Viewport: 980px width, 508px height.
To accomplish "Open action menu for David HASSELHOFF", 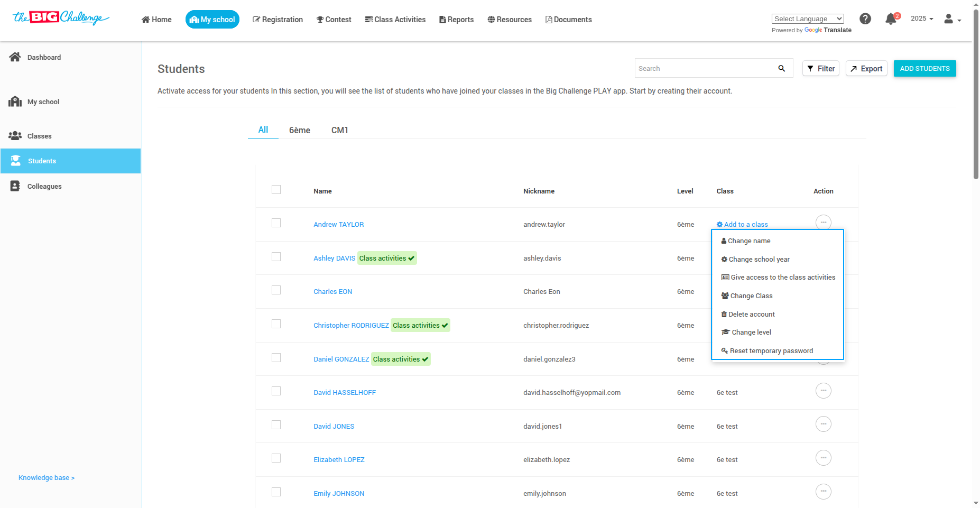I will point(823,391).
